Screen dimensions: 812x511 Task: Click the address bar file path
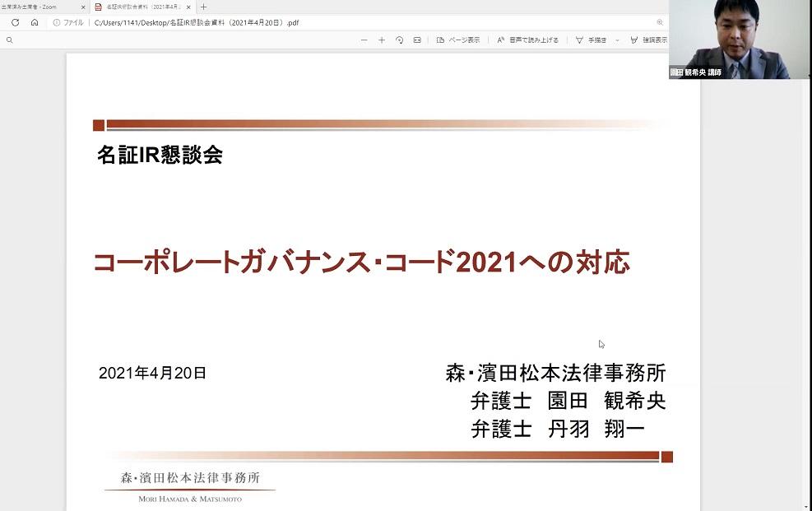(197, 23)
